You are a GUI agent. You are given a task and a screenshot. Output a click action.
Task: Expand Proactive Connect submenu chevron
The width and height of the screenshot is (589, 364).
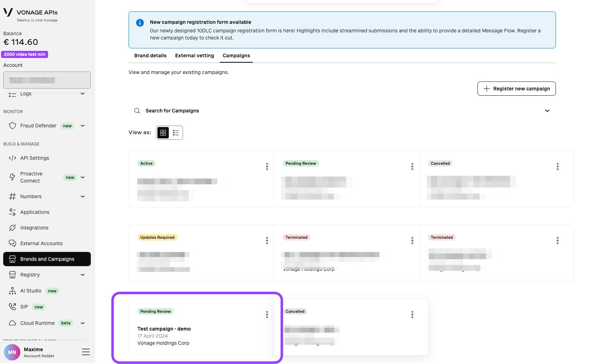(83, 177)
